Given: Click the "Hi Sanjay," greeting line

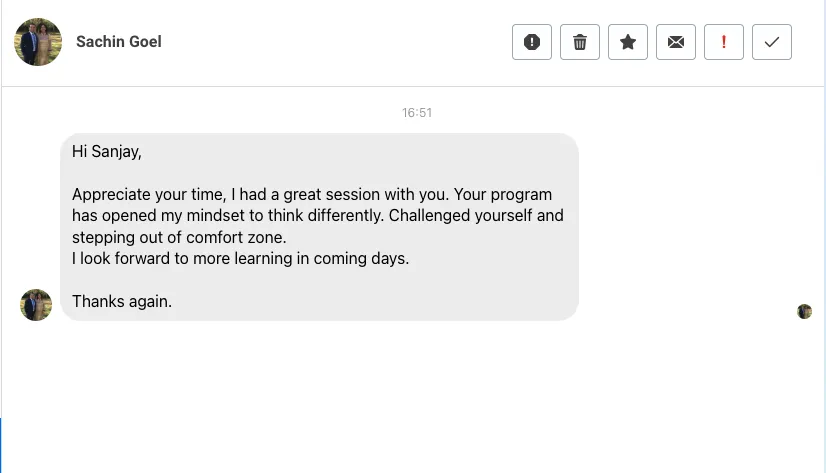Looking at the screenshot, I should tap(107, 152).
